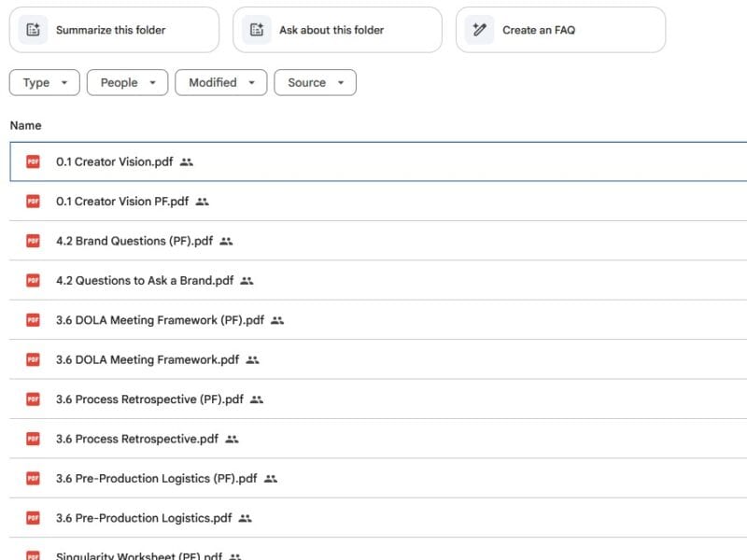747x560 pixels.
Task: Select 3.6 Process Retrospective (PF).pdf file
Action: pos(149,399)
